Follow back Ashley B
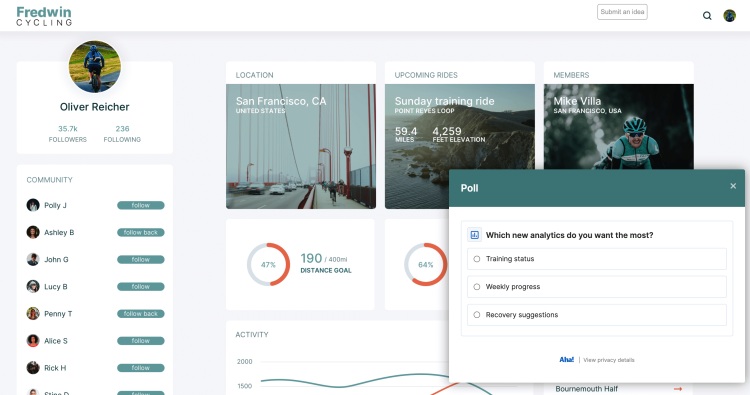 141,232
